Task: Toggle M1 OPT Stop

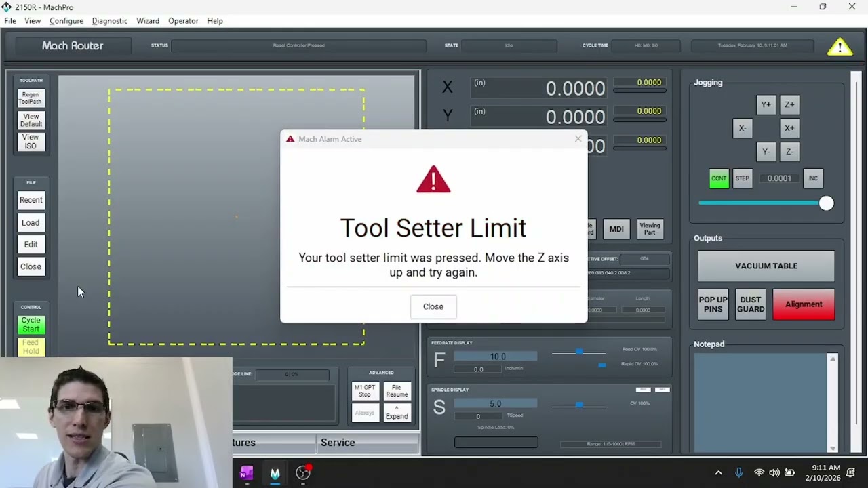Action: [x=365, y=391]
